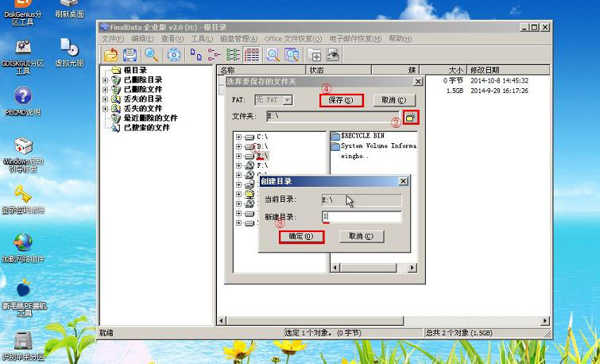Open the 文件(F) menu

pyautogui.click(x=113, y=39)
